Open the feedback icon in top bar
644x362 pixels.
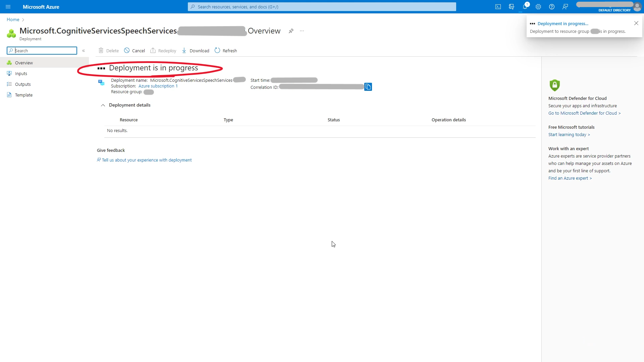point(565,7)
